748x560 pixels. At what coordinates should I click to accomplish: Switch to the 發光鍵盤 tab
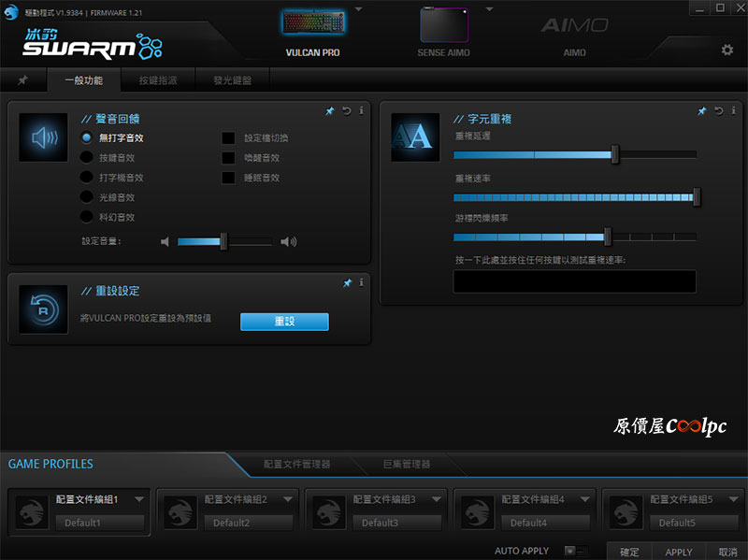coord(232,79)
